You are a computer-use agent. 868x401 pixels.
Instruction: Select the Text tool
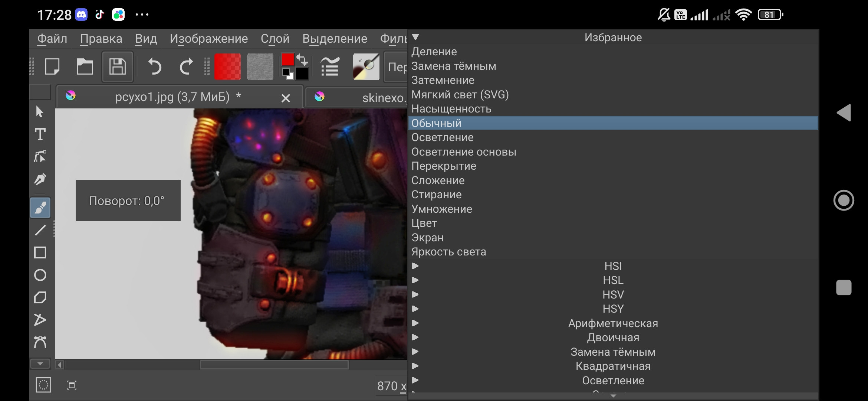tap(40, 134)
